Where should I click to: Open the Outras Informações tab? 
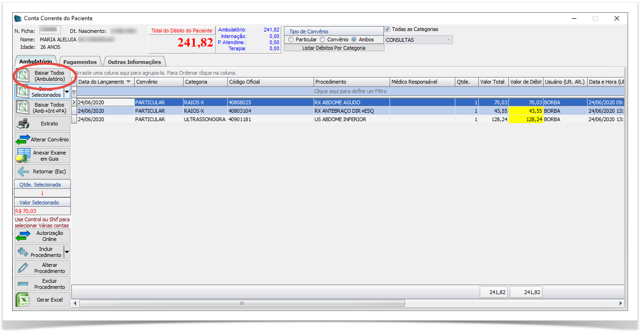[134, 62]
